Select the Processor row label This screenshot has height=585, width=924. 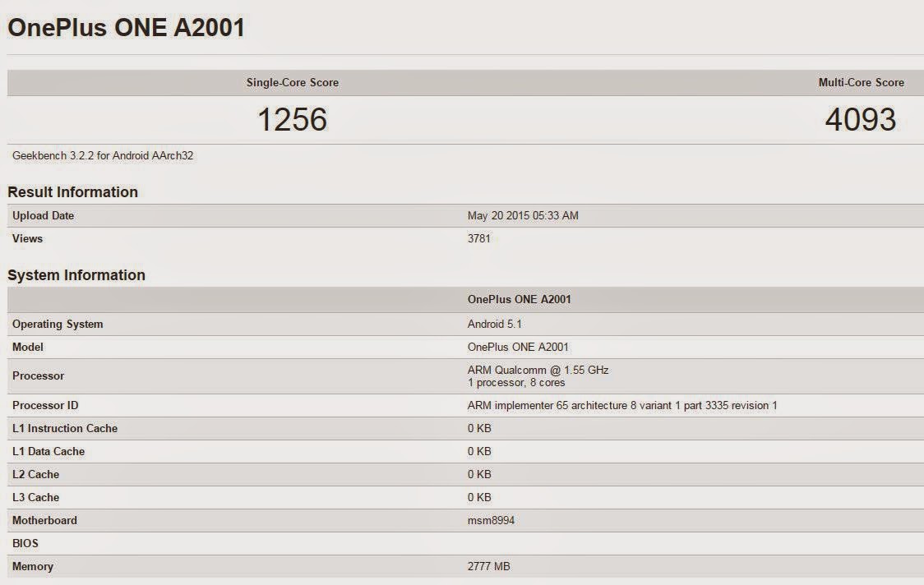(x=38, y=375)
